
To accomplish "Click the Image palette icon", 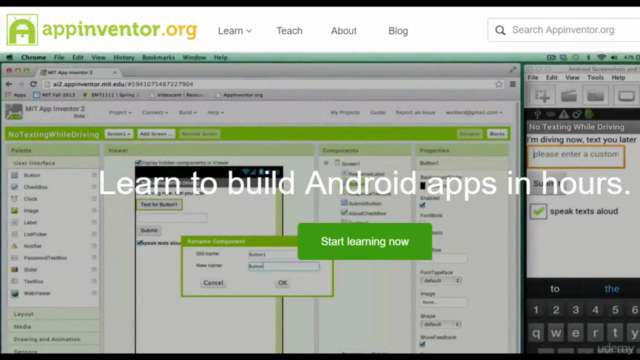I will [x=15, y=211].
